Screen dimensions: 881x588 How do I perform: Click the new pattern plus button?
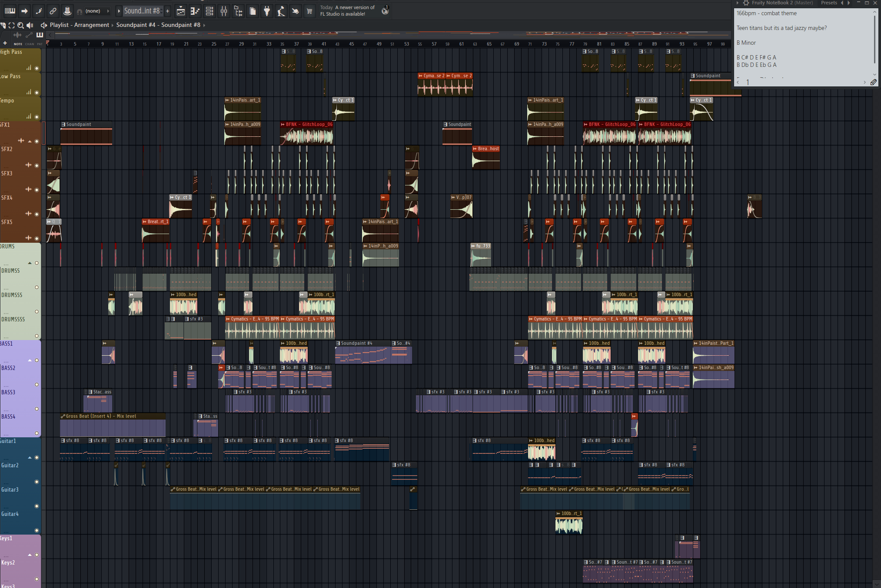(167, 11)
